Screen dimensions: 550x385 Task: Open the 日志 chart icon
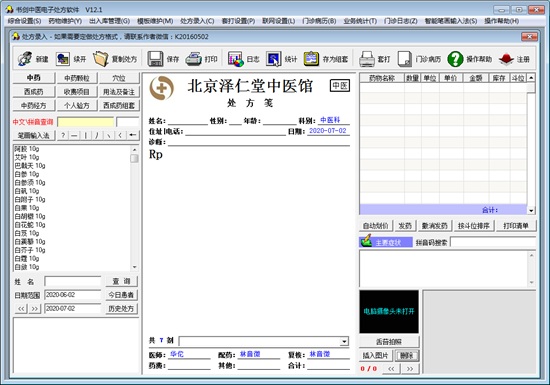(236, 59)
